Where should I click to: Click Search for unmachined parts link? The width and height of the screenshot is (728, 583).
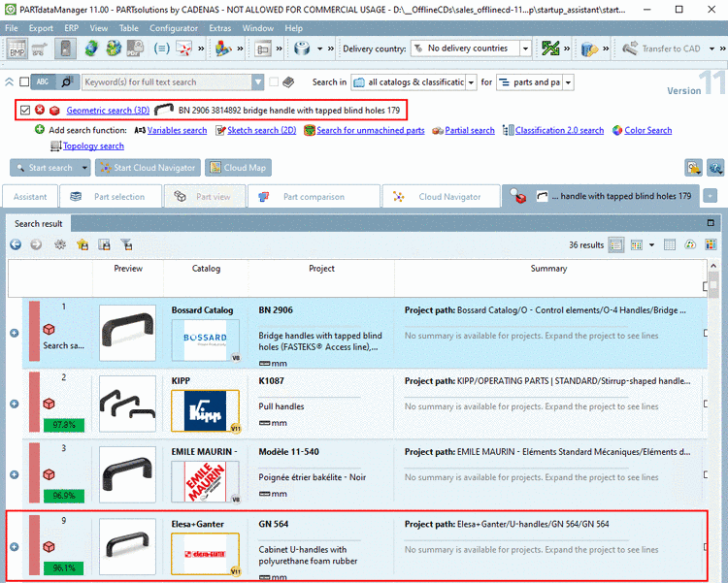371,130
